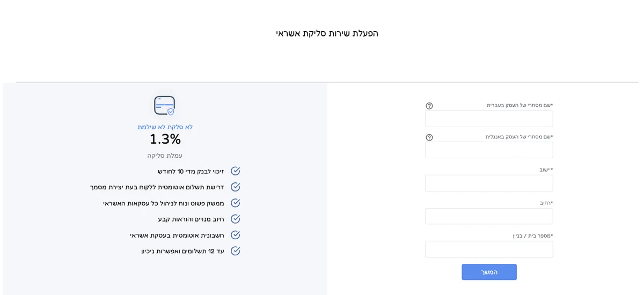Click help icon beside Hebrew business name
This screenshot has height=295, width=644.
429,106
